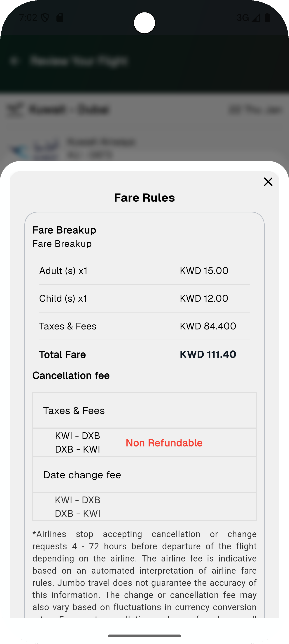Tap the blurred flight icon beside Kuwait - Dubai
The height and width of the screenshot is (644, 289).
tap(15, 110)
